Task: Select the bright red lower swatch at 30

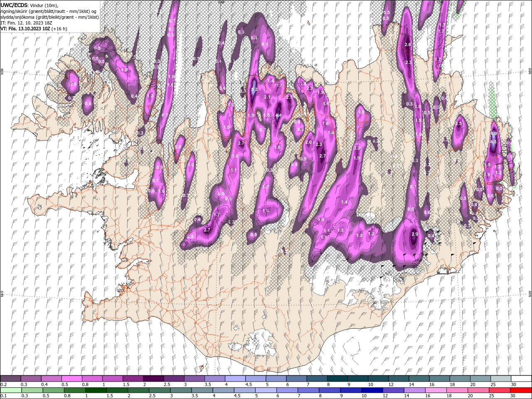Action: (x=521, y=390)
